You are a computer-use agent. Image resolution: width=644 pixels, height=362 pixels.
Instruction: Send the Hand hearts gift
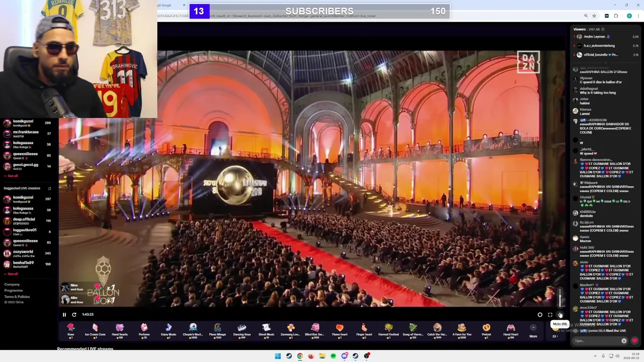[x=120, y=330]
